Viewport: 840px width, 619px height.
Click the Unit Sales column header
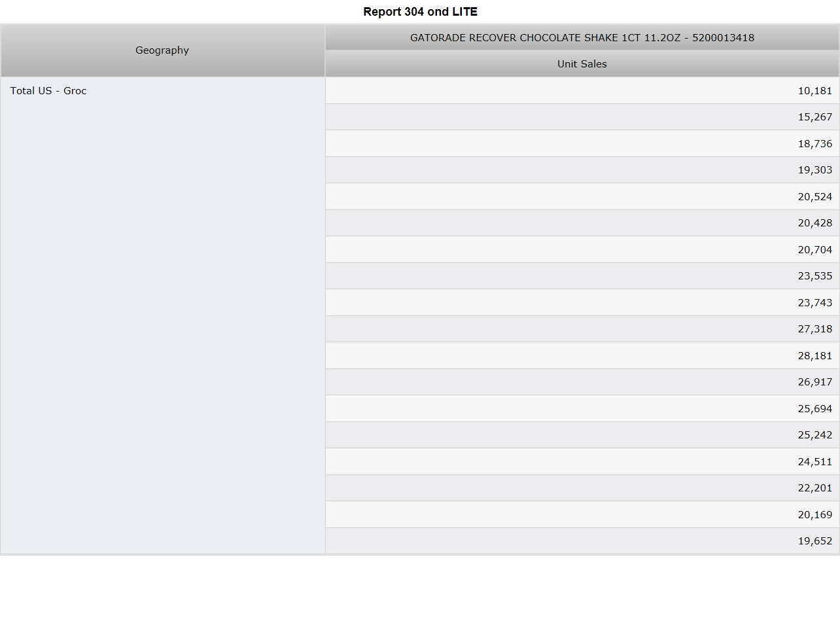[x=582, y=64]
